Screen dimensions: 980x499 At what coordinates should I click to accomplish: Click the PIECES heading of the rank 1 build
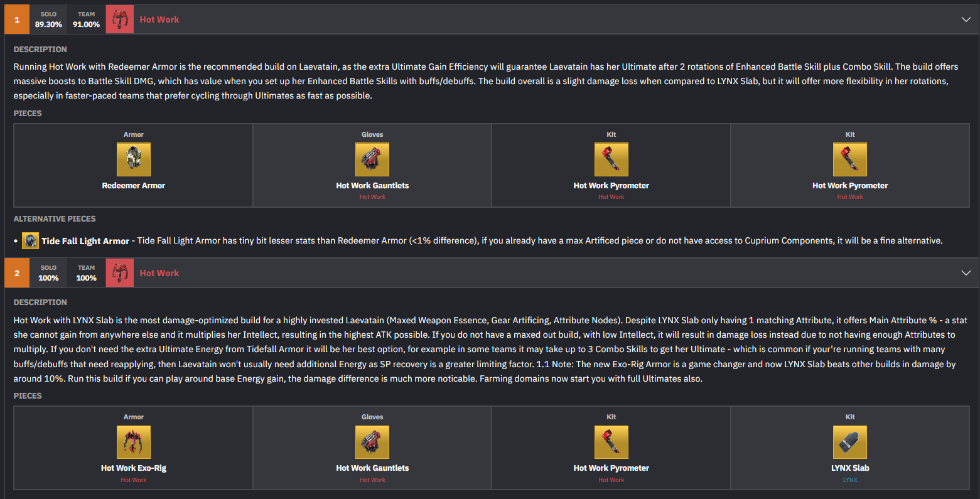tap(28, 114)
